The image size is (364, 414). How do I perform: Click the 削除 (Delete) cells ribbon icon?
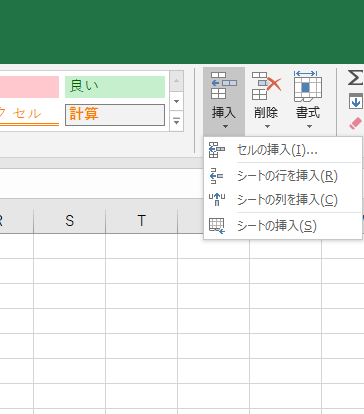[266, 86]
